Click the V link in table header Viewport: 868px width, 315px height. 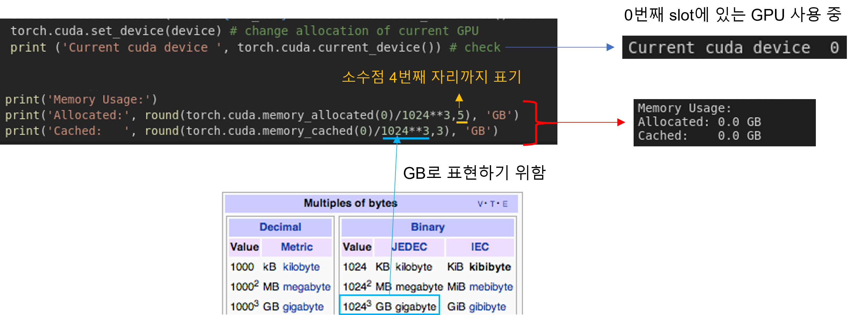click(x=480, y=204)
